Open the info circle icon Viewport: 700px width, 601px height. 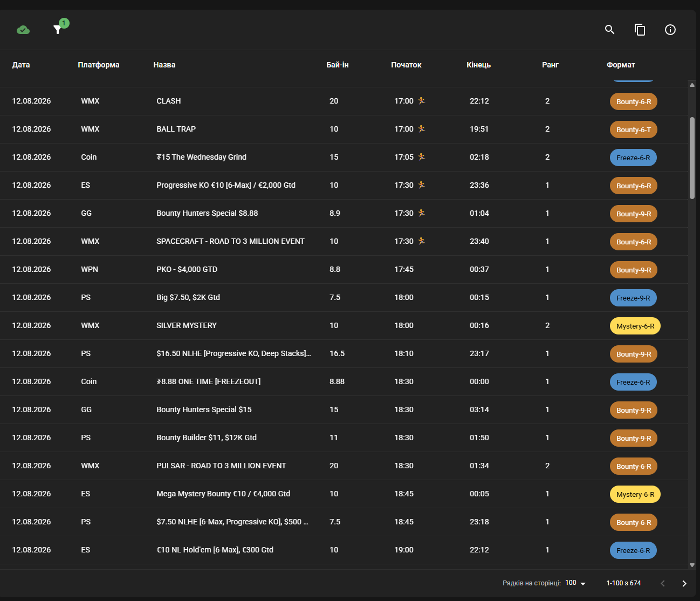coord(670,30)
